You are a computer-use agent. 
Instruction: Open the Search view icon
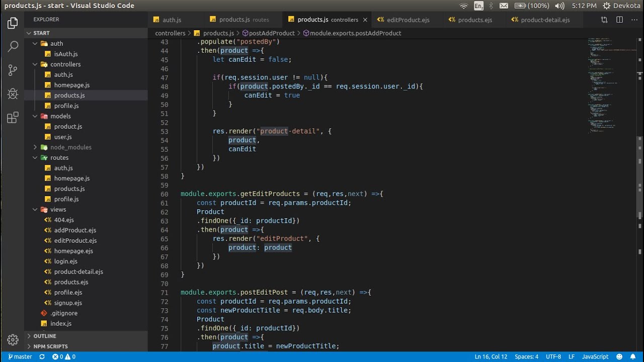[13, 47]
